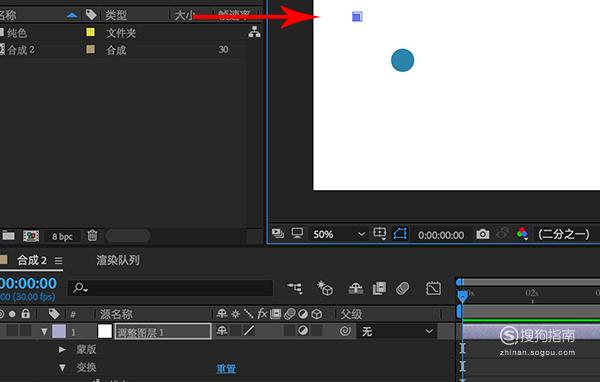
Task: Use the parent pick whip spiral icon
Action: [345, 331]
